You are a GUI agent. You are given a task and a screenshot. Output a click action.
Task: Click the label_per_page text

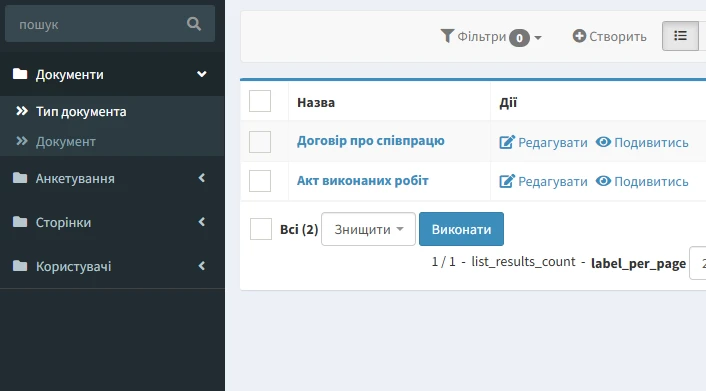[x=638, y=264]
